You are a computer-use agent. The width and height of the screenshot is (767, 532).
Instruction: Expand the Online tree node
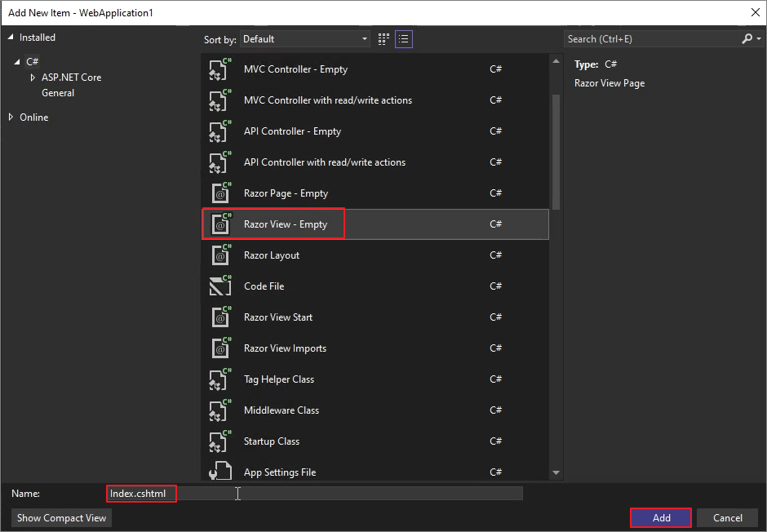[x=11, y=117]
